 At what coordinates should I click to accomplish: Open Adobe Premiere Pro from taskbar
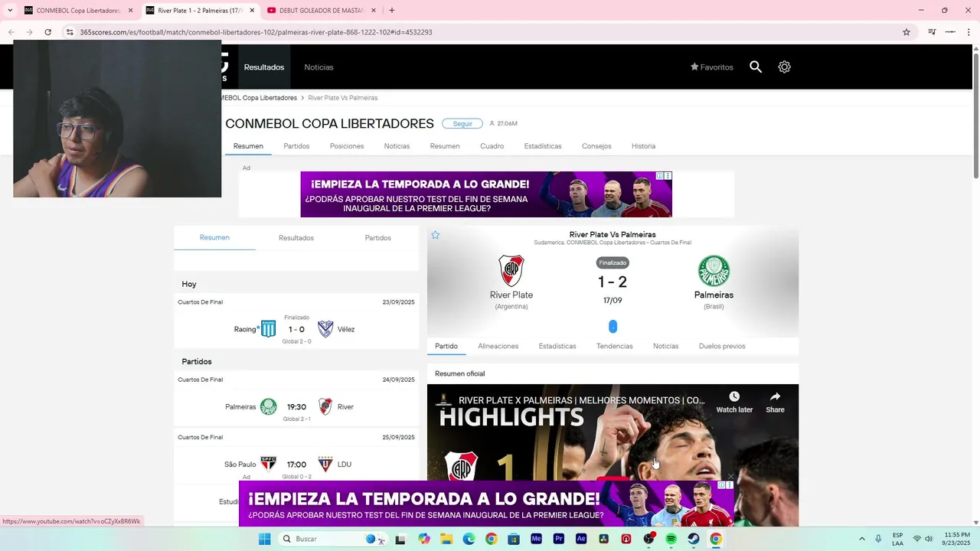pyautogui.click(x=558, y=539)
